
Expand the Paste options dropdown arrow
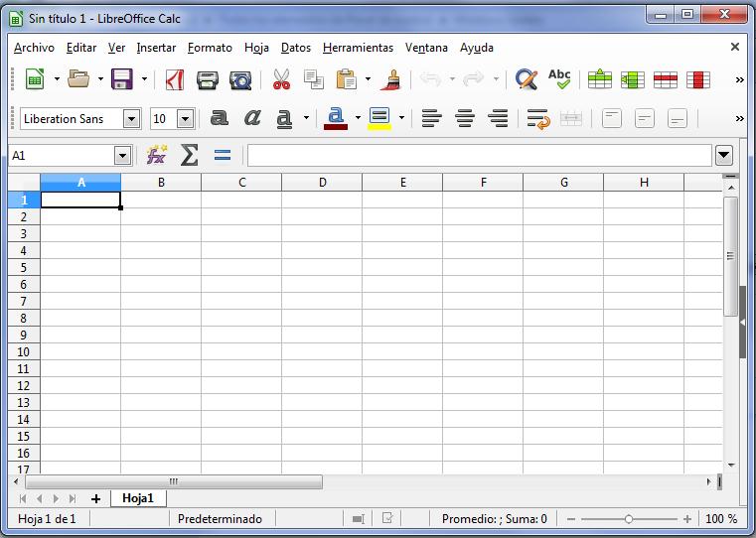click(x=368, y=79)
